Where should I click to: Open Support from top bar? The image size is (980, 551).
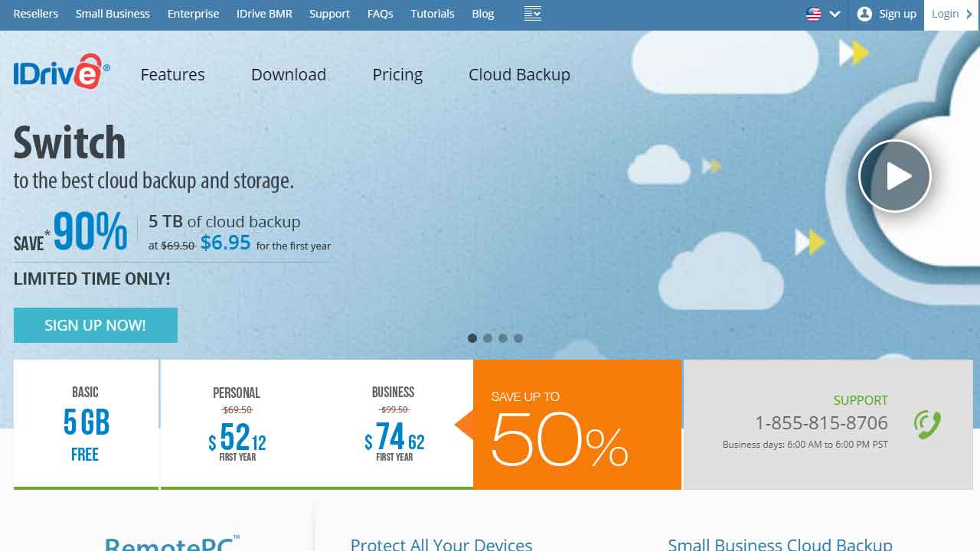click(x=329, y=14)
